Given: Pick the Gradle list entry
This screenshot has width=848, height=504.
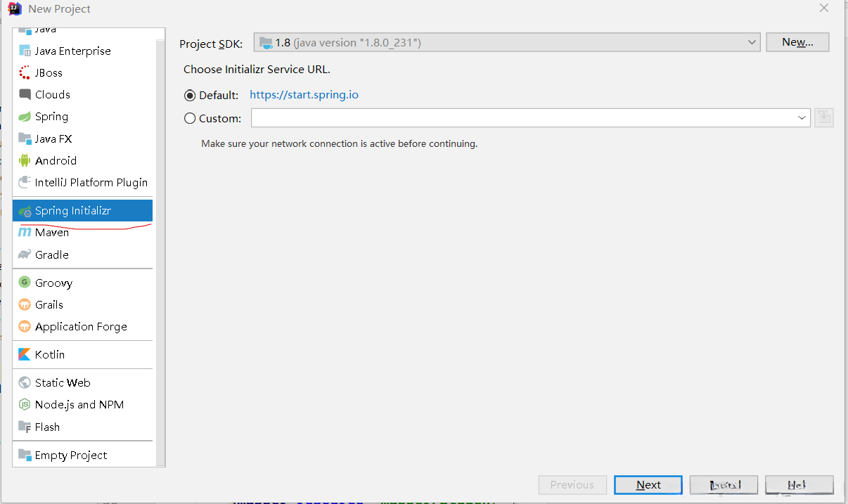Looking at the screenshot, I should [x=82, y=254].
